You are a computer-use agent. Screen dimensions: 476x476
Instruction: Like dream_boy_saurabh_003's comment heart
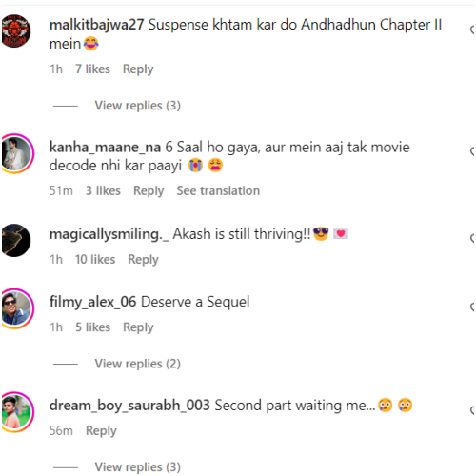tap(473, 410)
